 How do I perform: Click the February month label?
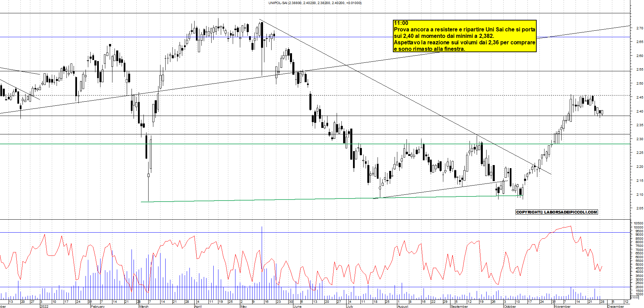click(98, 306)
